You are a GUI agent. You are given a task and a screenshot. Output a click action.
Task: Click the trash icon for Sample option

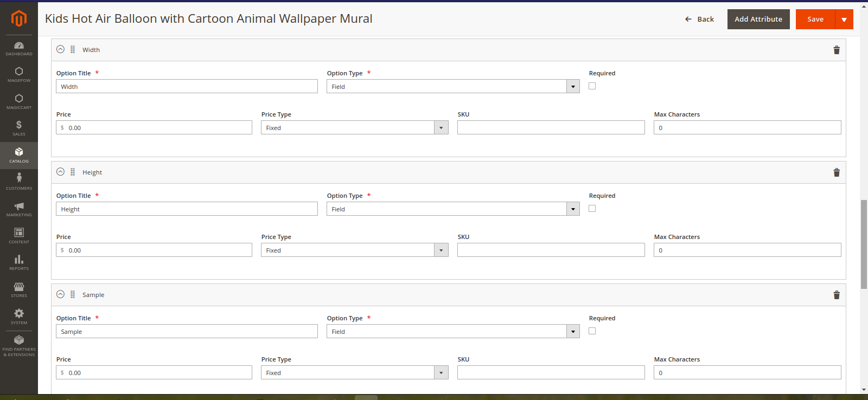(x=837, y=295)
